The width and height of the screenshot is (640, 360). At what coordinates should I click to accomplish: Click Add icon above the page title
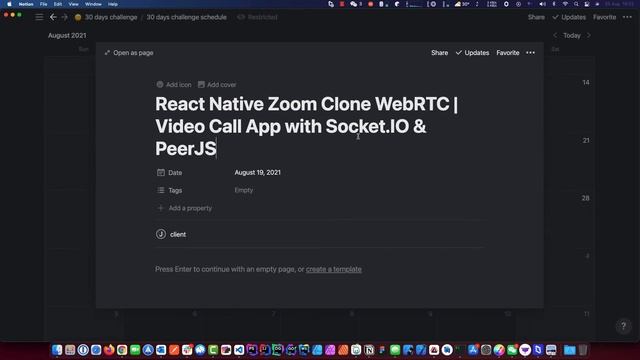174,84
